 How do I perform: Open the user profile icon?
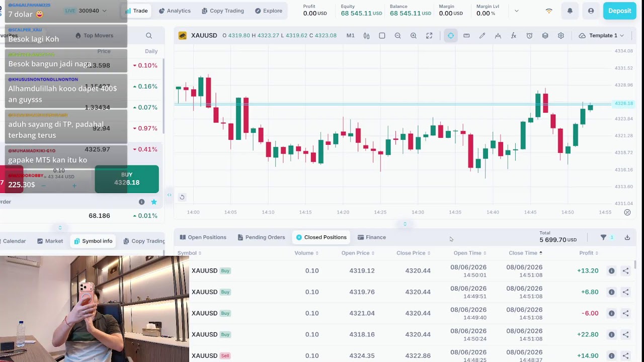(x=591, y=11)
